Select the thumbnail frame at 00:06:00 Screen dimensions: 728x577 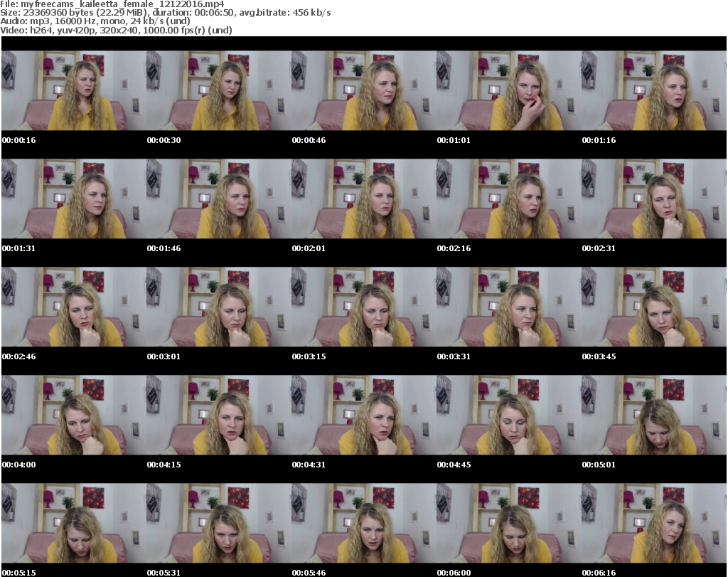[509, 523]
